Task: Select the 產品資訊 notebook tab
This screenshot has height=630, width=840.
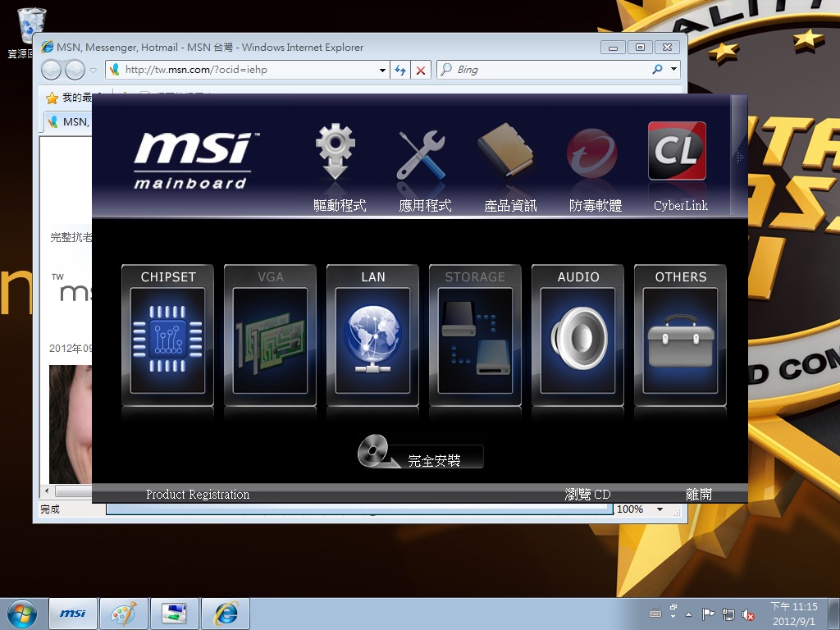Action: pyautogui.click(x=510, y=167)
